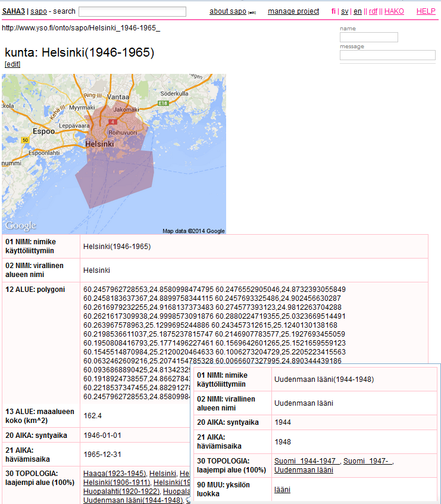Click the '21 AIKA: häviämisaika' main table label

[27, 455]
